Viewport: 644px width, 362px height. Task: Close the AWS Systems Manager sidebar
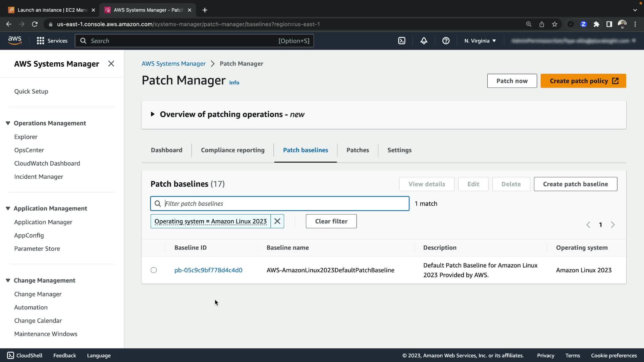(111, 64)
